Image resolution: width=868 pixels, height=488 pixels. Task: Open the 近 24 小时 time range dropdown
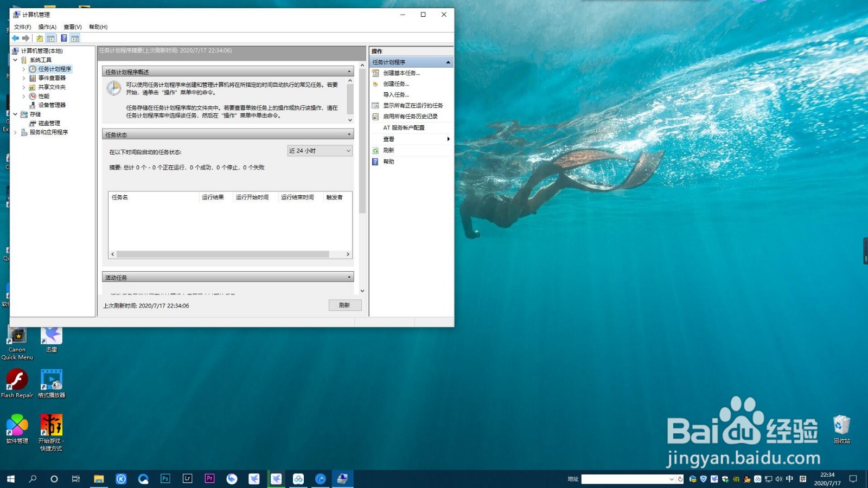[320, 151]
